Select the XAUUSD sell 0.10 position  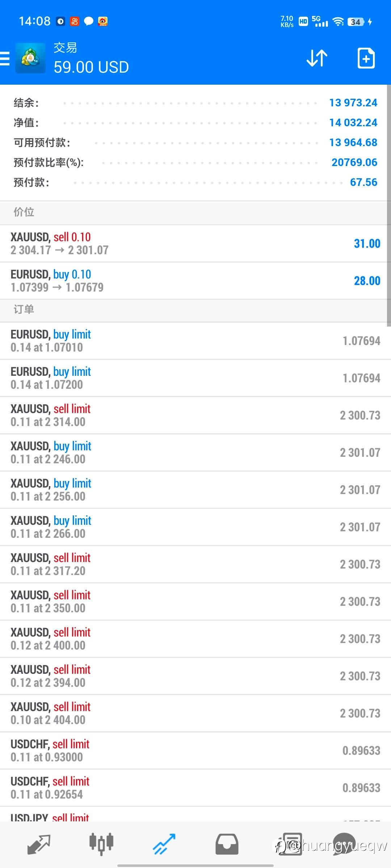[195, 244]
